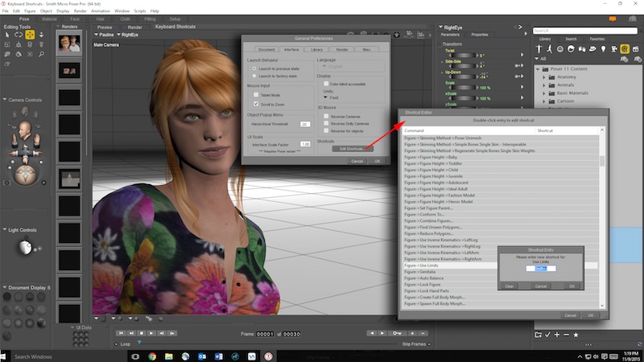Click Clear in the Shortcut Entry dialog
This screenshot has width=644, height=362.
(510, 286)
